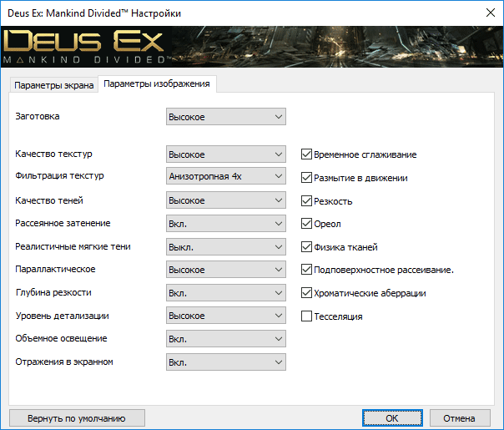Open the Отражения в экранном dropdown
504x430 pixels.
click(x=225, y=362)
